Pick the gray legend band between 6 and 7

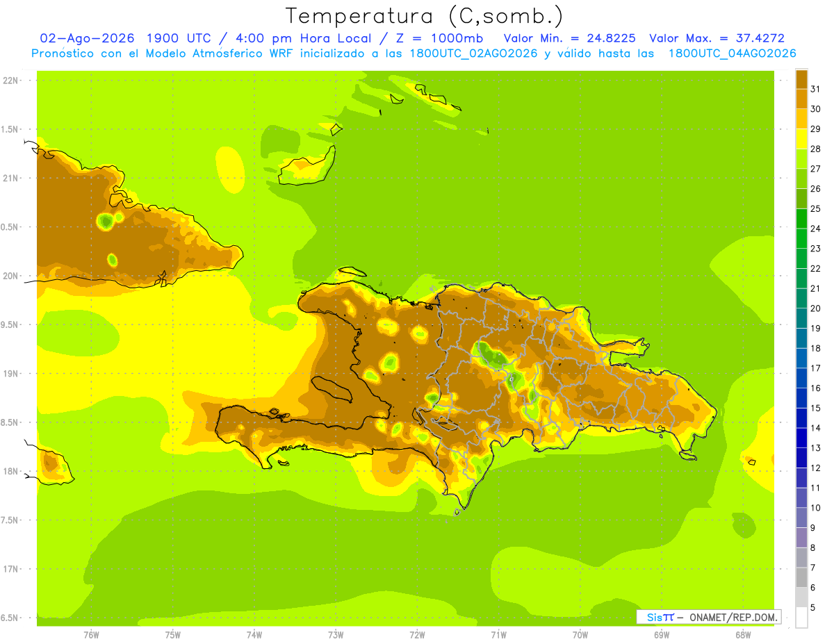(801, 577)
